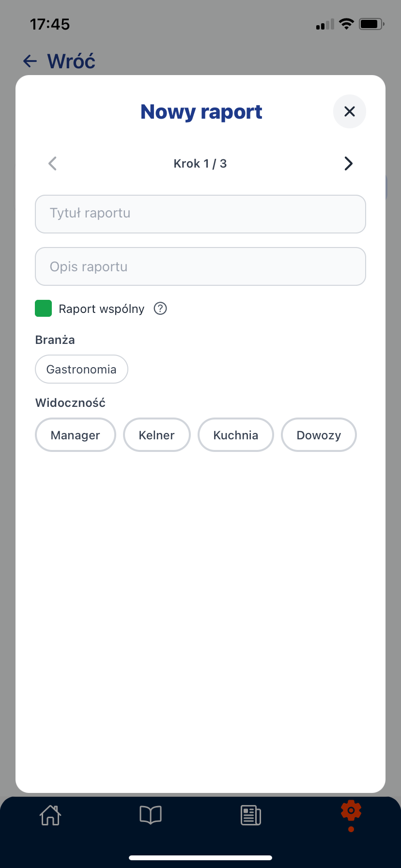Toggle Kuchnia visibility chip

(x=236, y=435)
